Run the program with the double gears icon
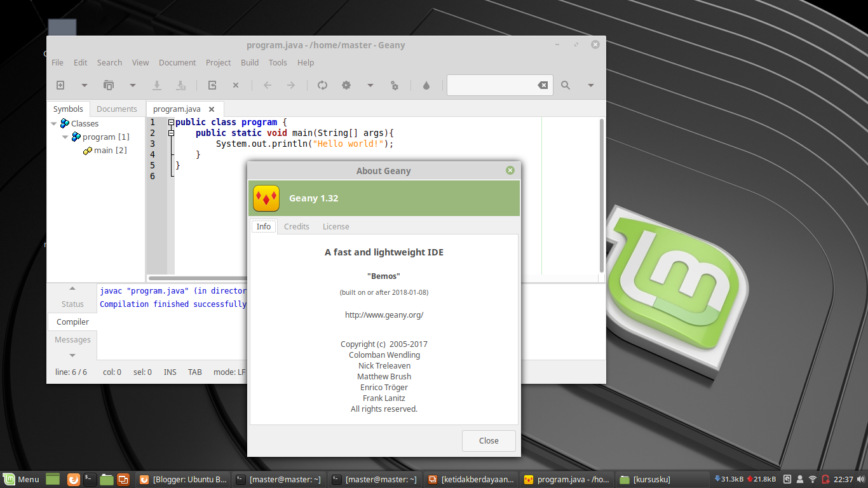 pos(395,85)
